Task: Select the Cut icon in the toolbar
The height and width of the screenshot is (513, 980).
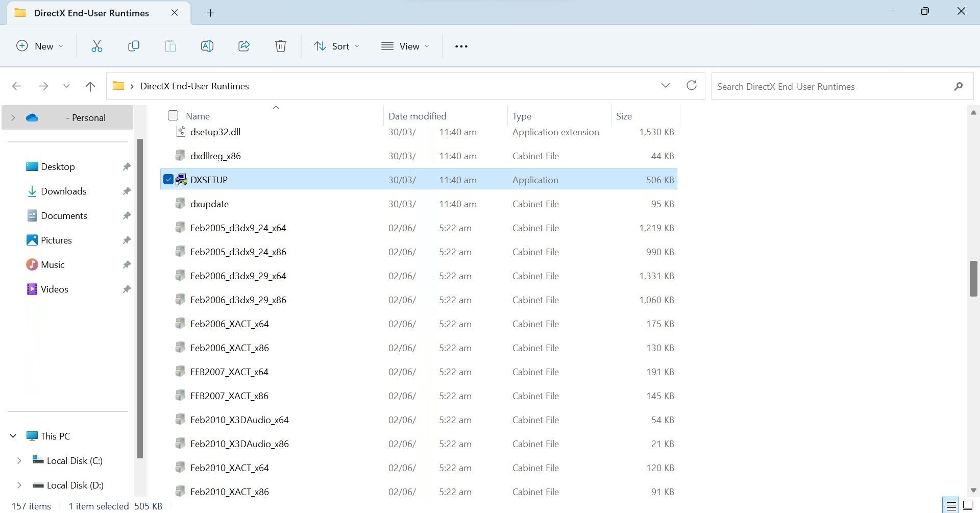Action: click(x=97, y=46)
